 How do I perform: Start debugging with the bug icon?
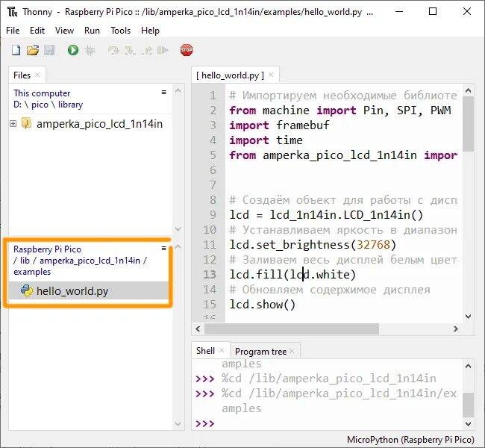(90, 50)
